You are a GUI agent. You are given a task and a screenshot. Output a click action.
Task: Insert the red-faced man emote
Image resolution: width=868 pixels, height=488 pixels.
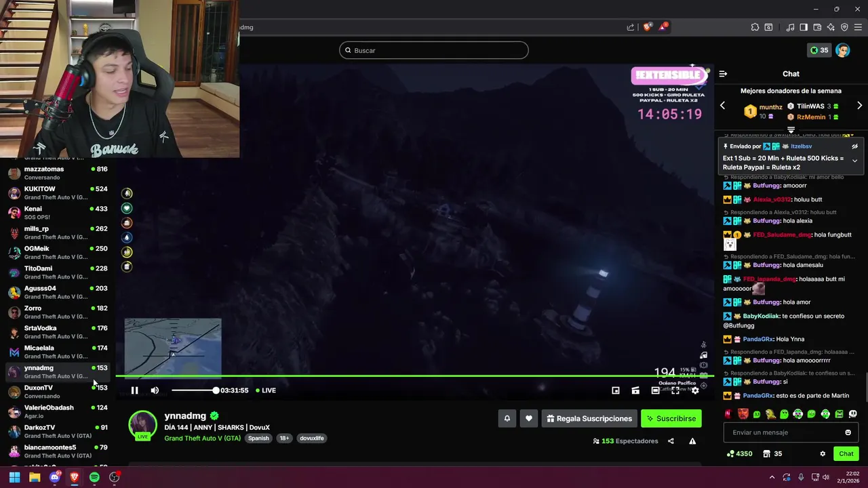tap(743, 414)
